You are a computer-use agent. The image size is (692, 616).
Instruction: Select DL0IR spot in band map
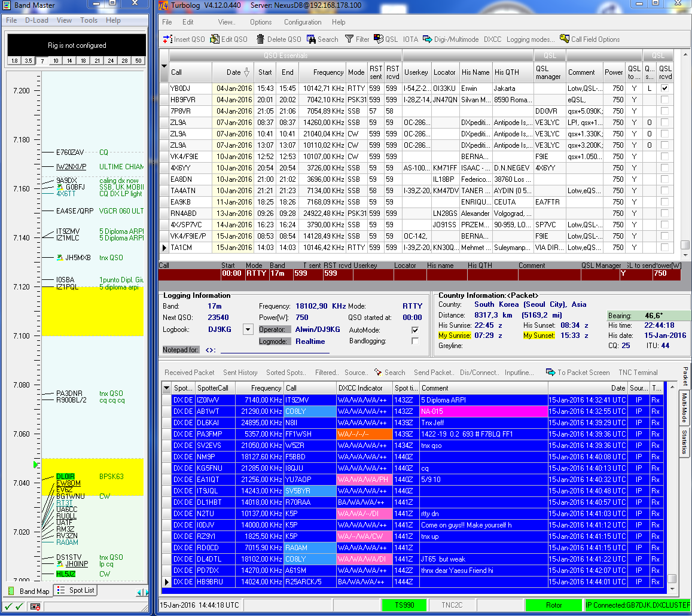(x=65, y=477)
